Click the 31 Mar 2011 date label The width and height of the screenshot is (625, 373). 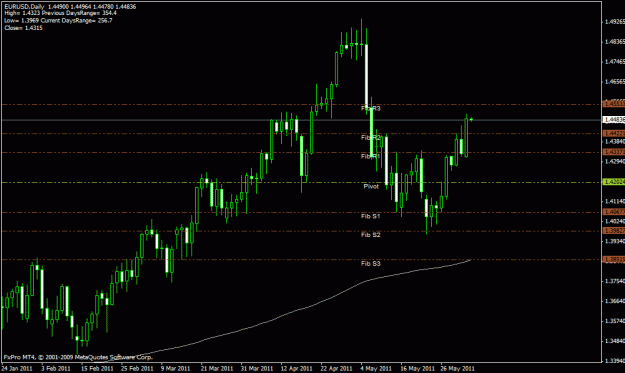click(257, 369)
